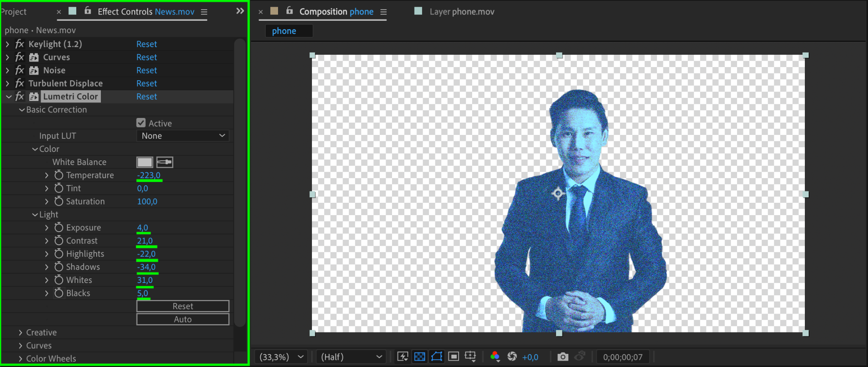Click the Region of Interest icon

(453, 357)
